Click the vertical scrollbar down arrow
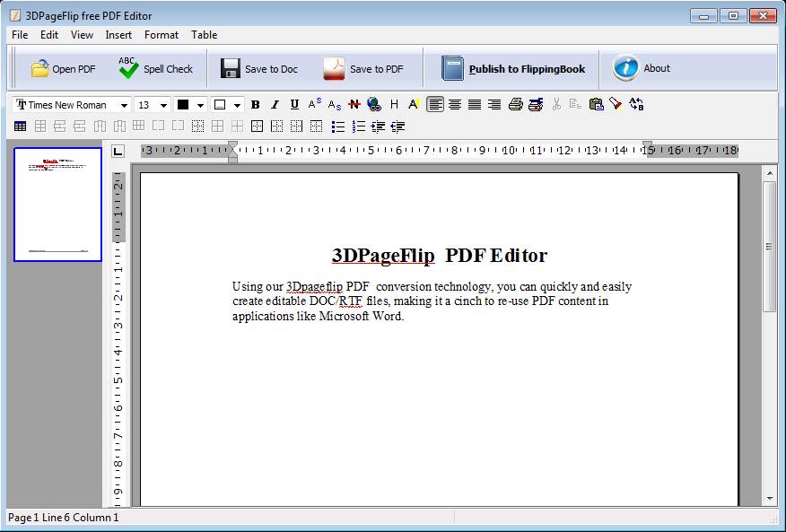The width and height of the screenshot is (786, 532). pyautogui.click(x=770, y=499)
